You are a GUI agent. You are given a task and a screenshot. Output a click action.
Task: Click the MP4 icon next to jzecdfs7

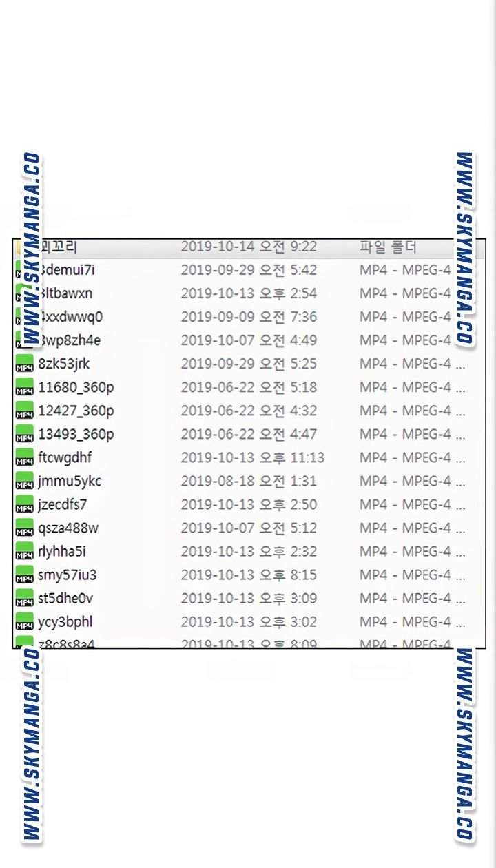[24, 505]
